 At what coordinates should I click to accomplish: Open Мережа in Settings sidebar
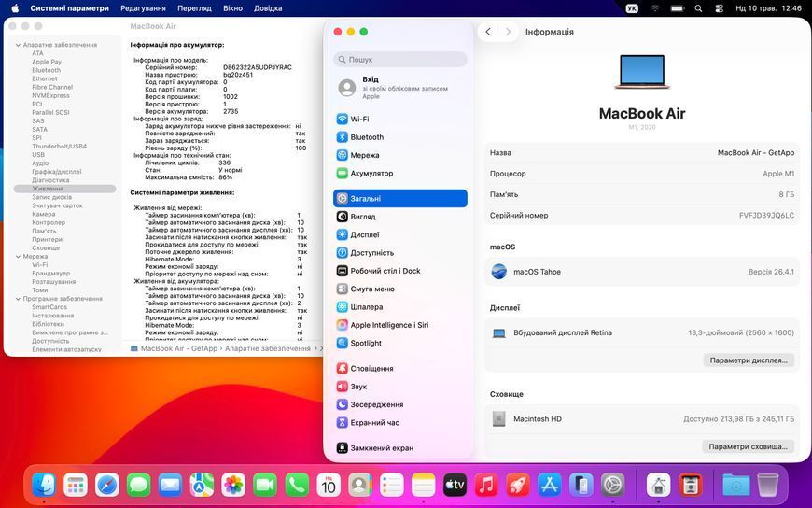[x=399, y=156]
